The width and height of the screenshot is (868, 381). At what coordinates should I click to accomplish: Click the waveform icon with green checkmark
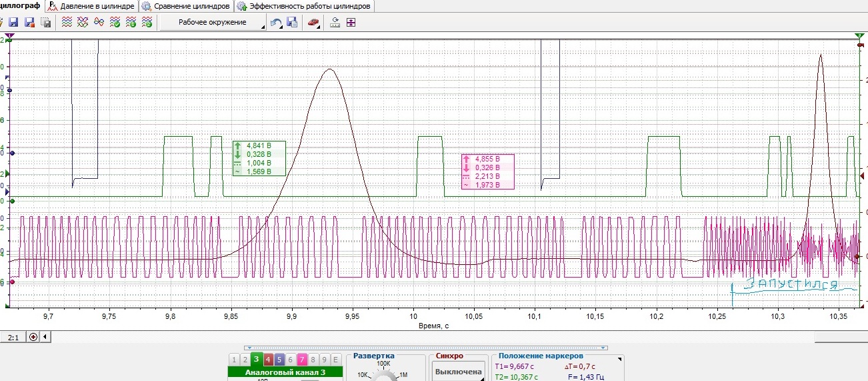pyautogui.click(x=115, y=23)
